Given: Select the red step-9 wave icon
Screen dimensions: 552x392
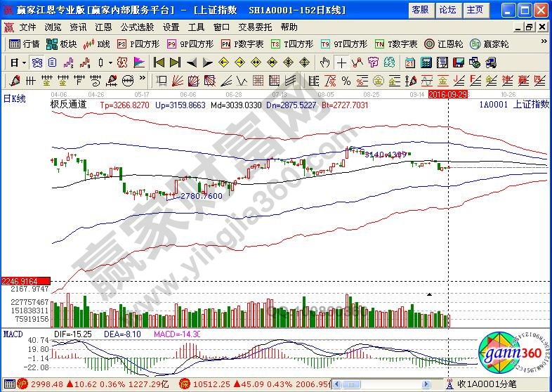Looking at the screenshot, I should point(85,63).
